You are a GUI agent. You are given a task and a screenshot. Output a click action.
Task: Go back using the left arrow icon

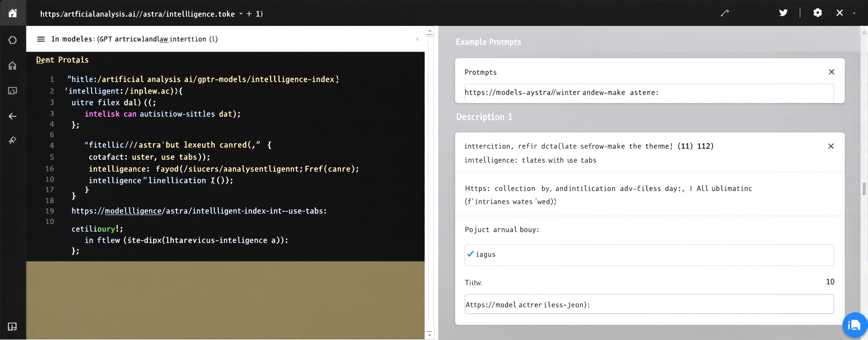click(12, 116)
